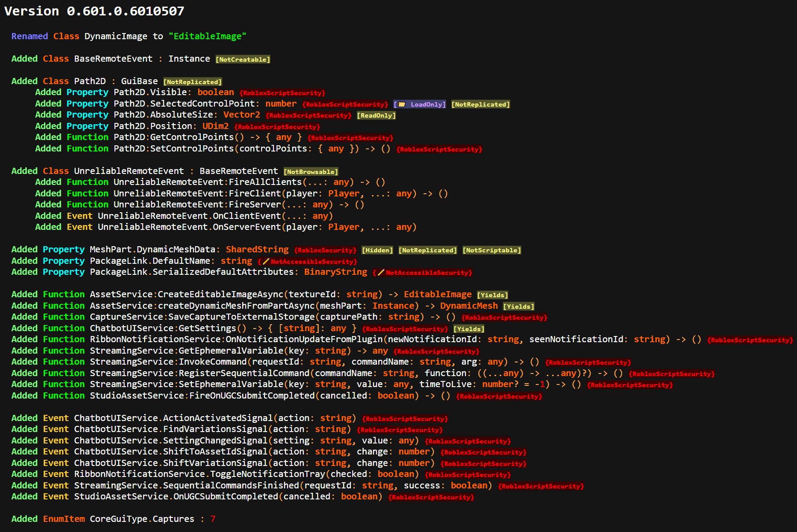Image resolution: width=797 pixels, height=532 pixels.
Task: Click the folder icon in the LoadOnly tag
Action: click(402, 104)
